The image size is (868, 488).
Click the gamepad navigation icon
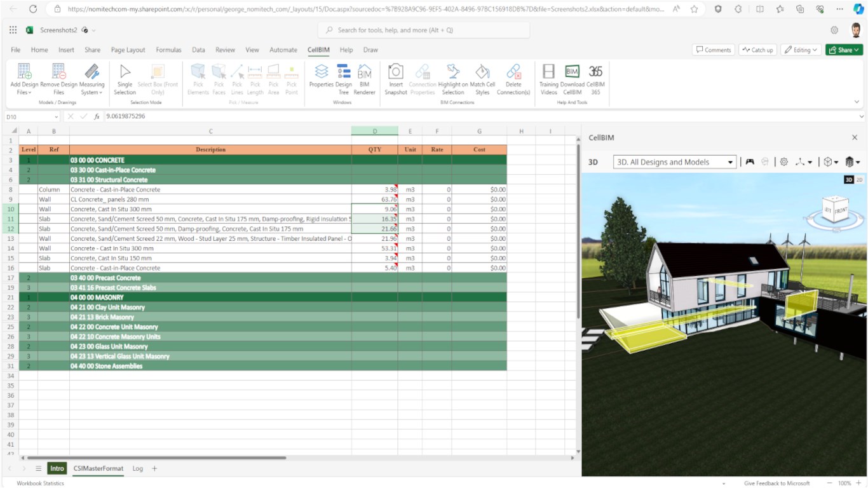[750, 162]
